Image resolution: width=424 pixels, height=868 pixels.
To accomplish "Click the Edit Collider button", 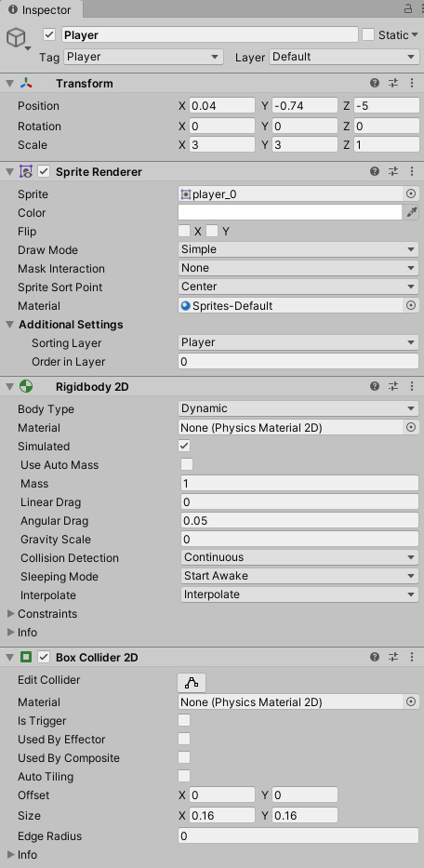I will point(192,683).
